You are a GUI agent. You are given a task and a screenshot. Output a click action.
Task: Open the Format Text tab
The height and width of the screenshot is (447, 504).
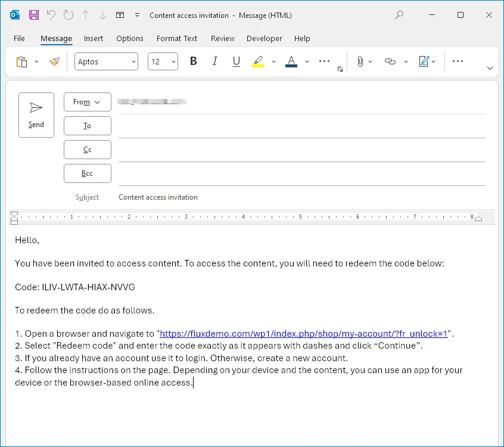pos(176,38)
